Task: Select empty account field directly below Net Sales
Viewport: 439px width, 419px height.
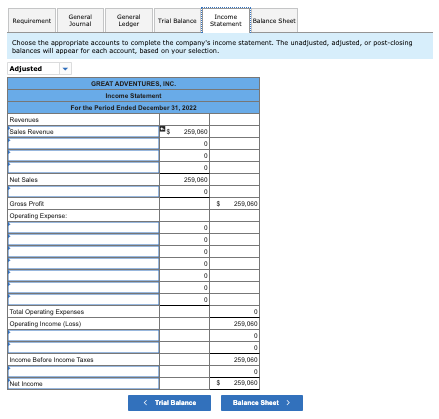Action: pyautogui.click(x=84, y=192)
